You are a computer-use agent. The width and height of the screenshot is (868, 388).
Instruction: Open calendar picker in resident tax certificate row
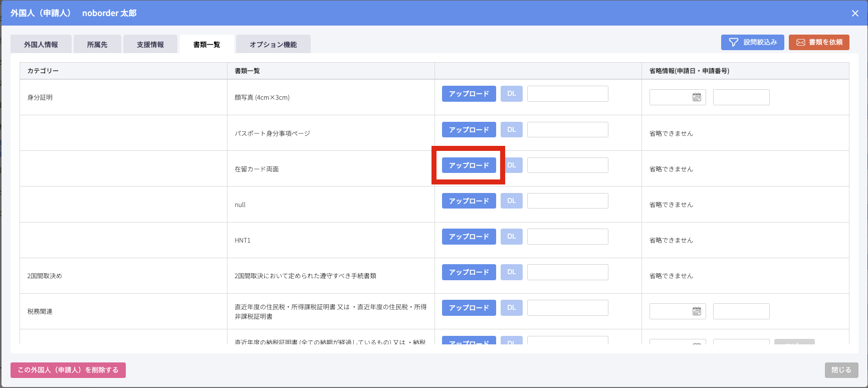coord(697,311)
